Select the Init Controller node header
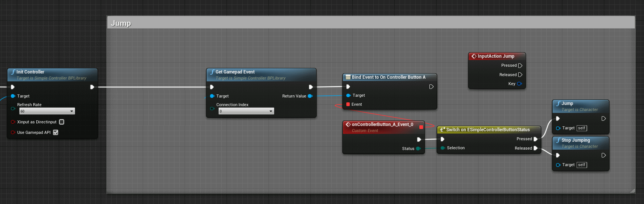The height and width of the screenshot is (204, 644). click(x=52, y=72)
